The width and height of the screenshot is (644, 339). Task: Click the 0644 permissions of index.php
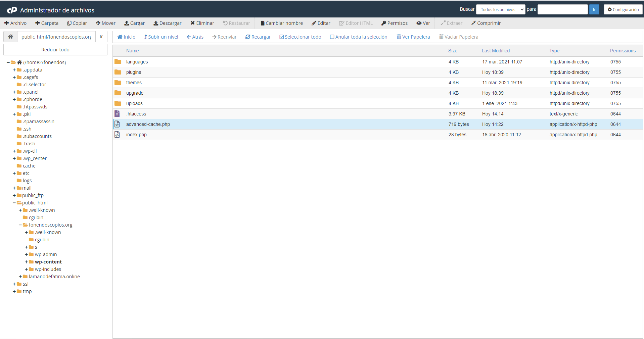615,135
